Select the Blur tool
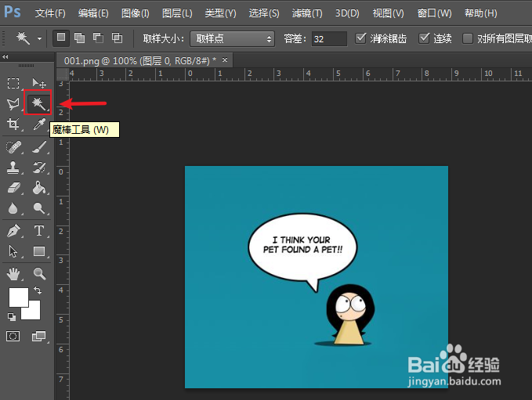Screen dimensions: 532x400 pos(13,208)
